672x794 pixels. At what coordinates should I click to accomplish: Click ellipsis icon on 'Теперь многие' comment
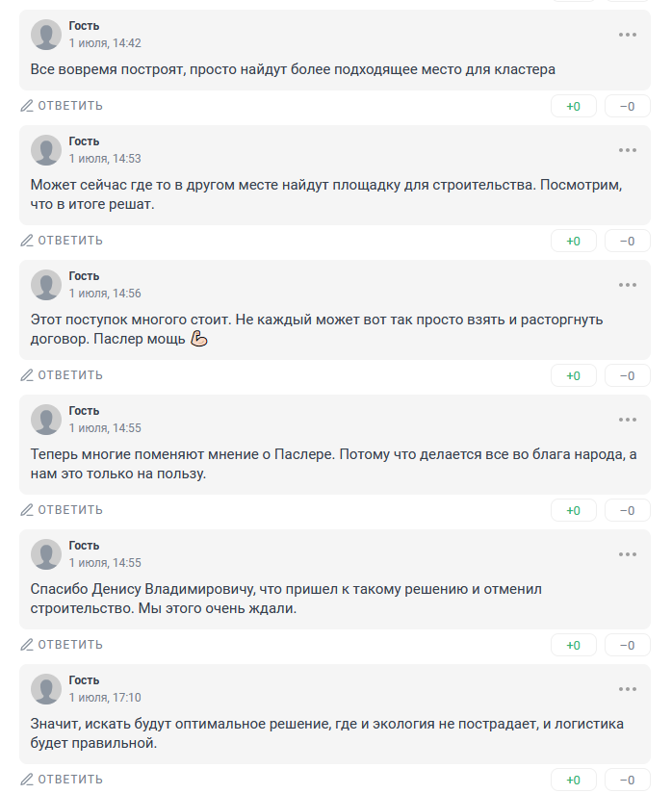(x=628, y=420)
